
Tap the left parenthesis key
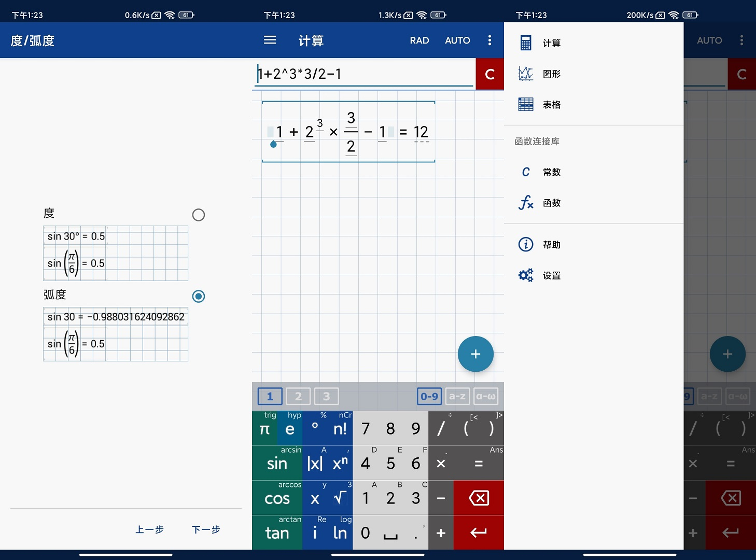466,428
